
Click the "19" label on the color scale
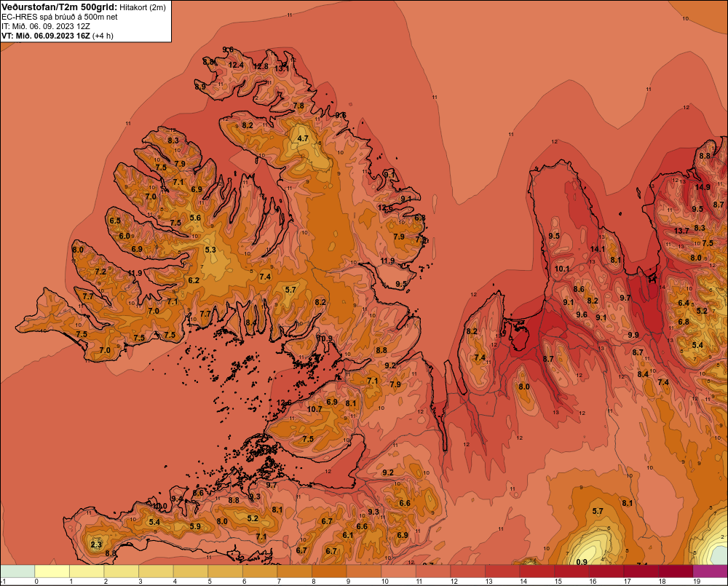point(697,582)
